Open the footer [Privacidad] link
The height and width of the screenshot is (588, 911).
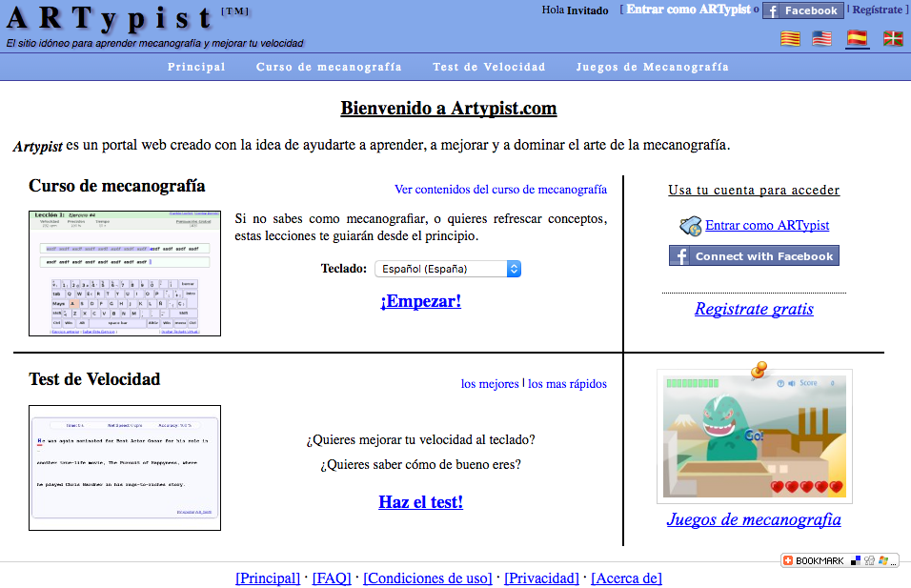pos(541,578)
